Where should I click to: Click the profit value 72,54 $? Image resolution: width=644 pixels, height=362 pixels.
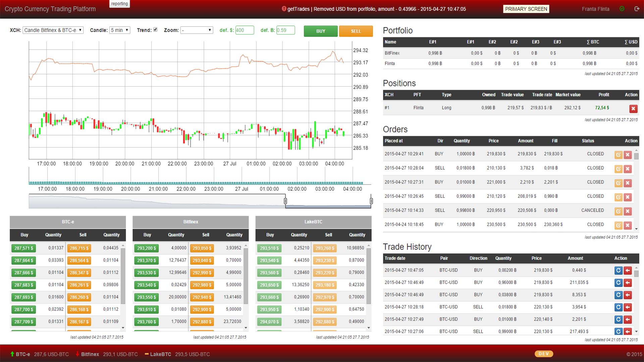tap(602, 108)
